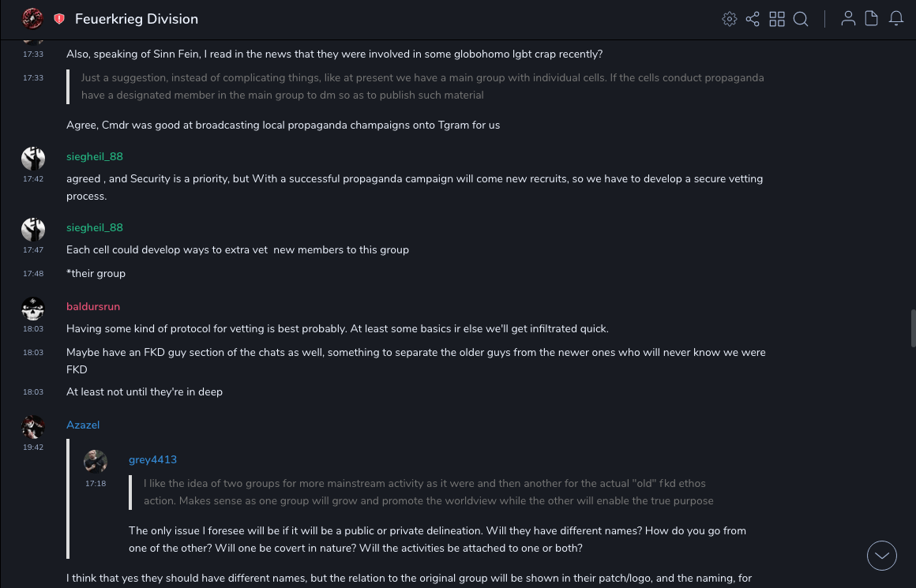Click grey4413's avatar in quoted reply

96,462
